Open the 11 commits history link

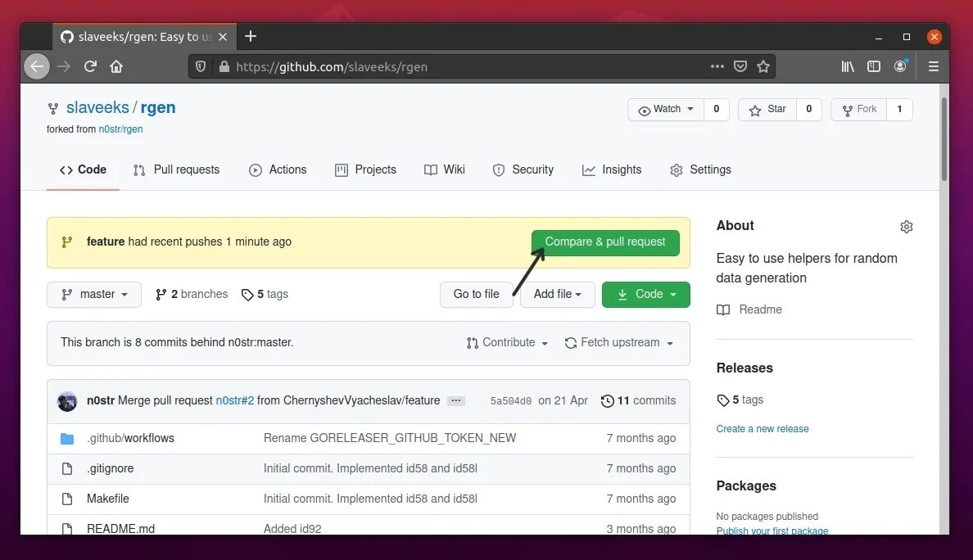coord(639,400)
